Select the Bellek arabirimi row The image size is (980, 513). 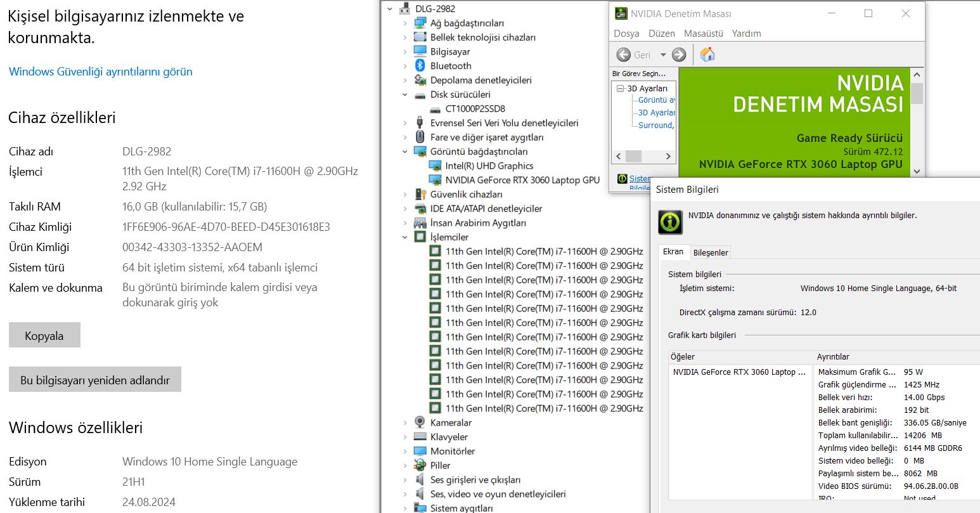click(x=898, y=410)
